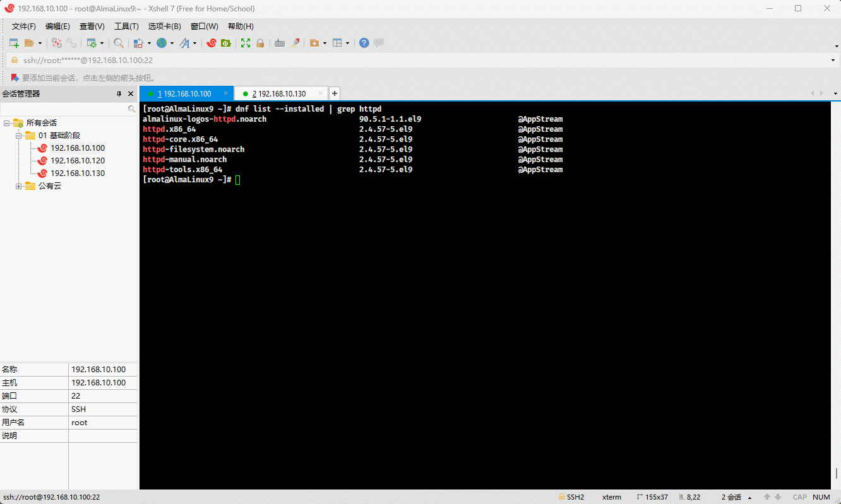Viewport: 841px width, 504px height.
Task: Click the magnifier Find icon in toolbar
Action: [119, 43]
